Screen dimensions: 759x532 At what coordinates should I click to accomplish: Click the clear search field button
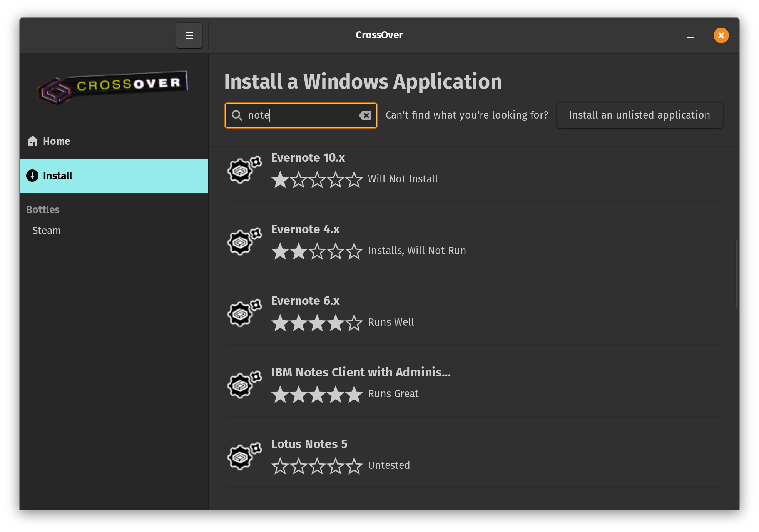click(365, 115)
